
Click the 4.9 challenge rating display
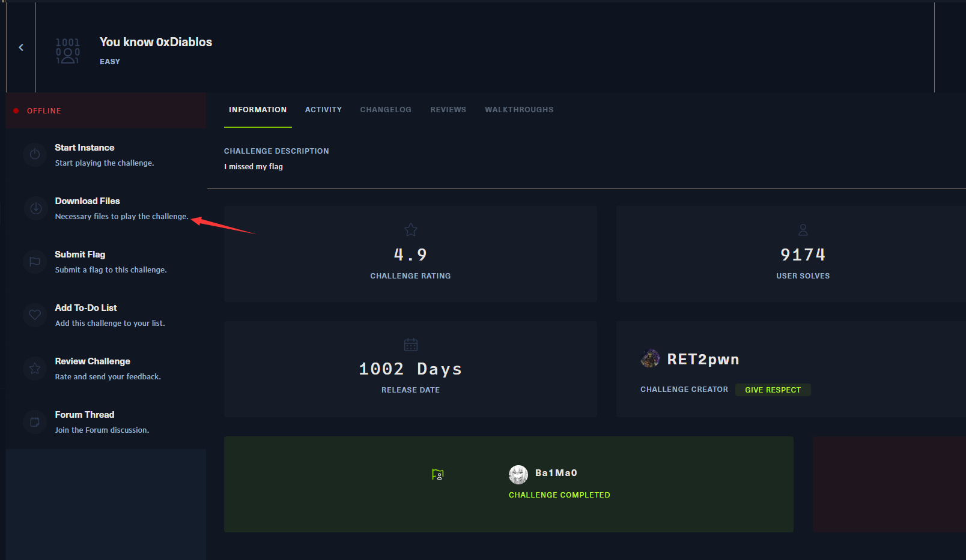click(410, 254)
